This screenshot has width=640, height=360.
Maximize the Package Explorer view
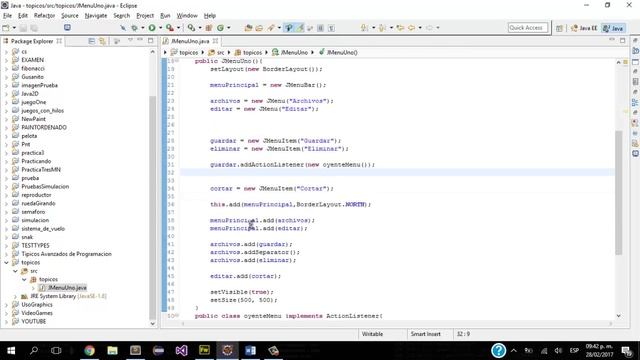(150, 40)
